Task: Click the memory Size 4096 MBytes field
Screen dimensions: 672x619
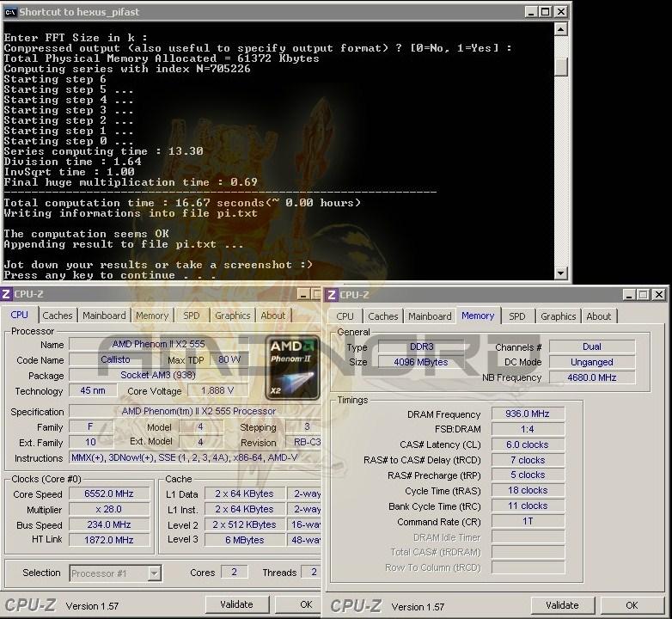Action: pyautogui.click(x=421, y=362)
